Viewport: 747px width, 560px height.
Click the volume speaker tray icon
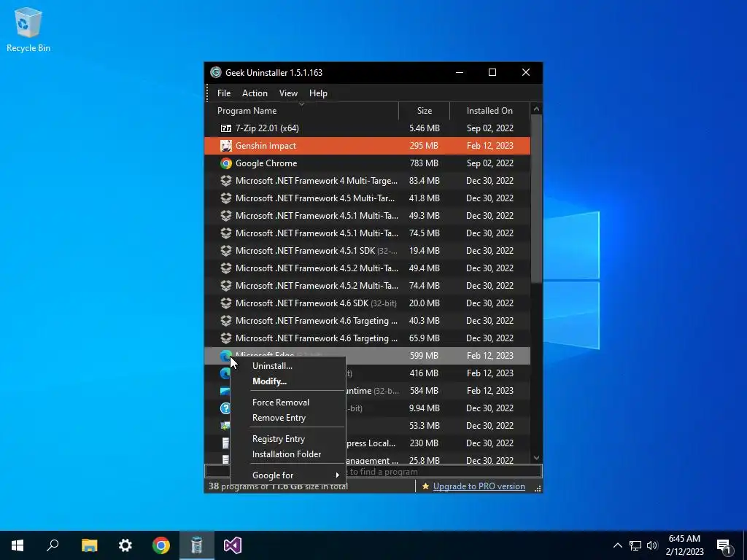click(x=652, y=545)
